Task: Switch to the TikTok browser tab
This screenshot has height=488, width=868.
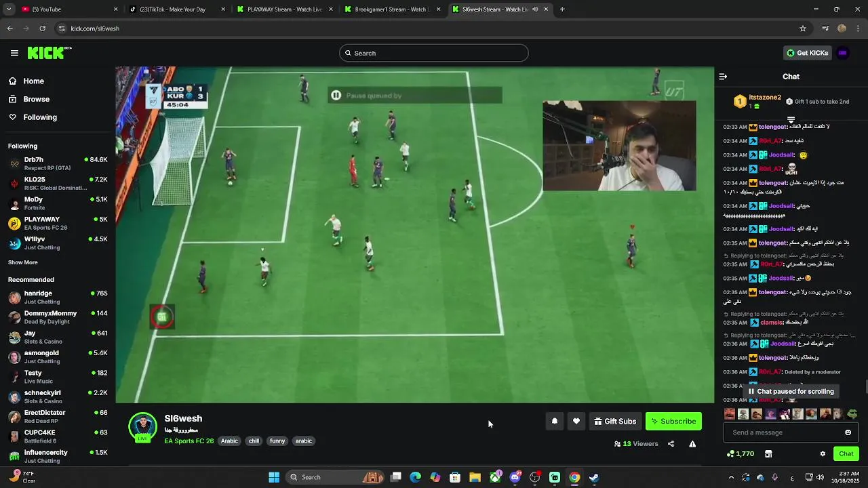Action: point(176,9)
